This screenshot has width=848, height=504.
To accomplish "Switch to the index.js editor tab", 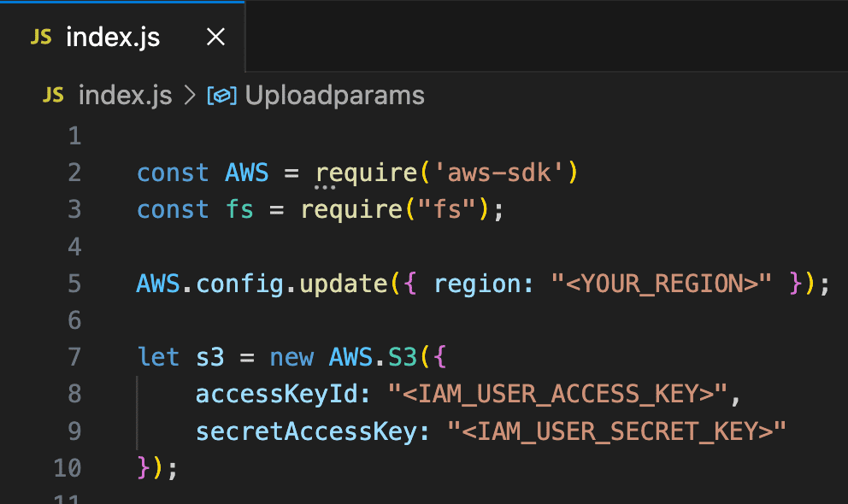I will click(x=112, y=38).
